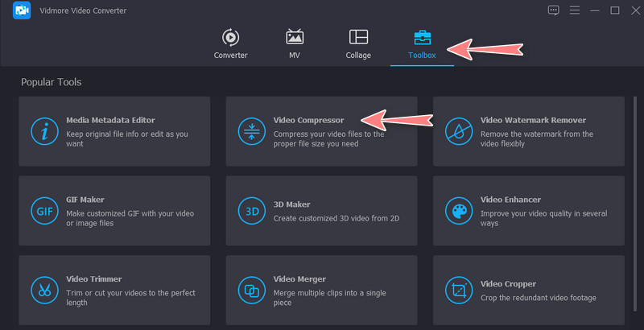Go to the Collage tab
Screen dimensions: 644x330
coord(358,43)
